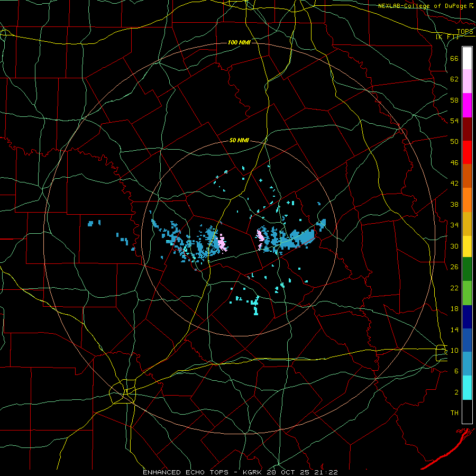Image resolution: width=476 pixels, height=476 pixels.
Task: Click the gold legend swatch near 34
Action: point(467,224)
